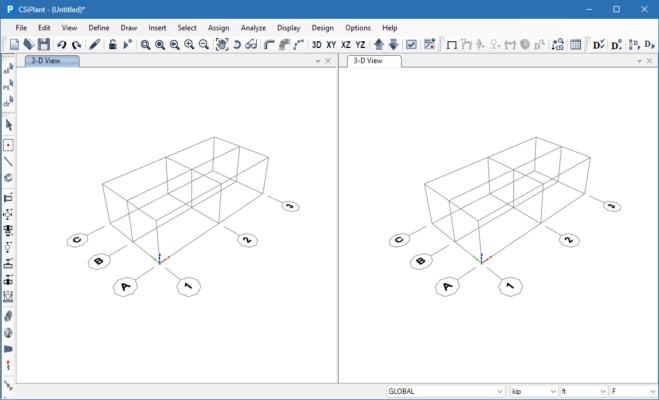Set the 3D default view
Screen dimensions: 659x400
pos(316,45)
